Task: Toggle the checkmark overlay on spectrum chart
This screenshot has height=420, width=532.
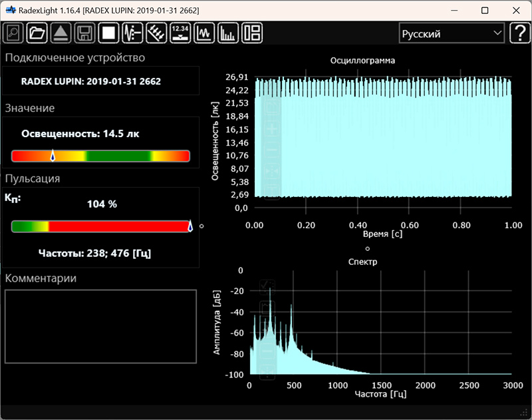Action: tap(267, 287)
